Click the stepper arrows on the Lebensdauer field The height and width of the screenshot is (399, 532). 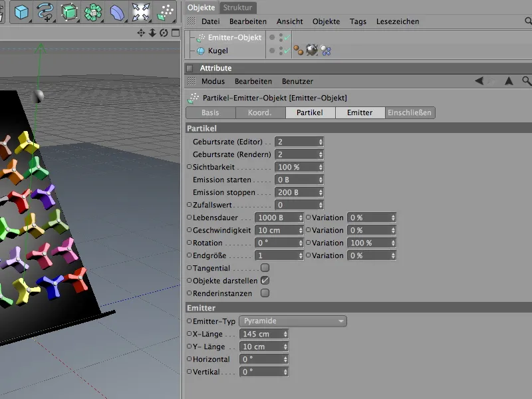click(x=301, y=217)
